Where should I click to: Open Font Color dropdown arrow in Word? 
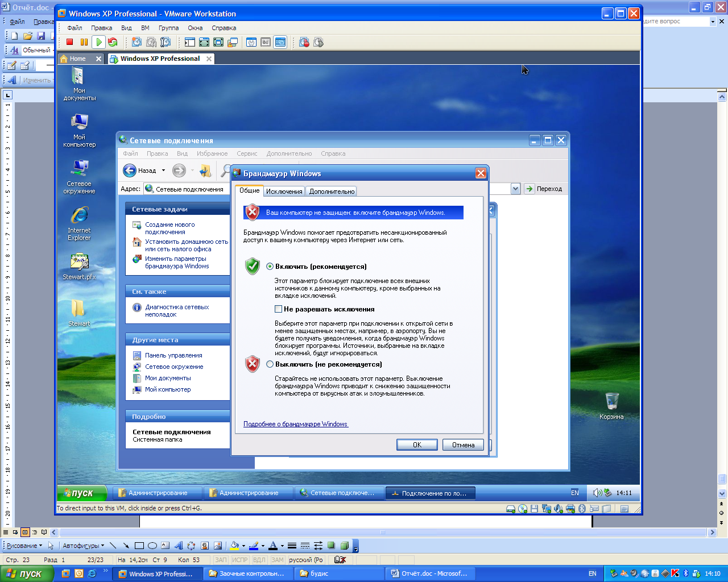point(282,546)
